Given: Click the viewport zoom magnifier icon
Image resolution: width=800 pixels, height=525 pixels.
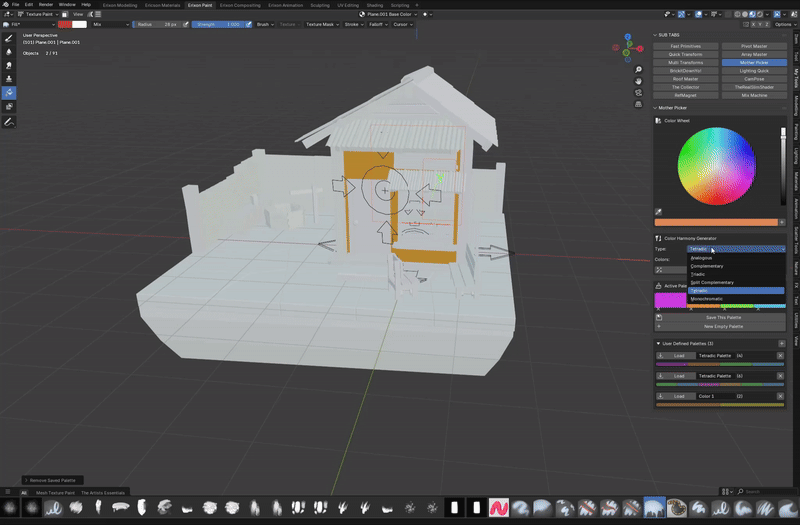Looking at the screenshot, I should coord(638,69).
